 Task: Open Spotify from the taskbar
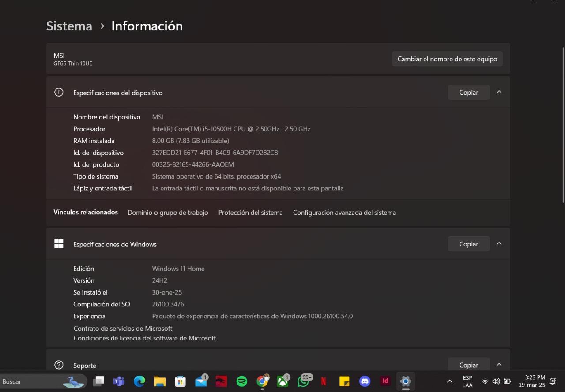tap(242, 381)
